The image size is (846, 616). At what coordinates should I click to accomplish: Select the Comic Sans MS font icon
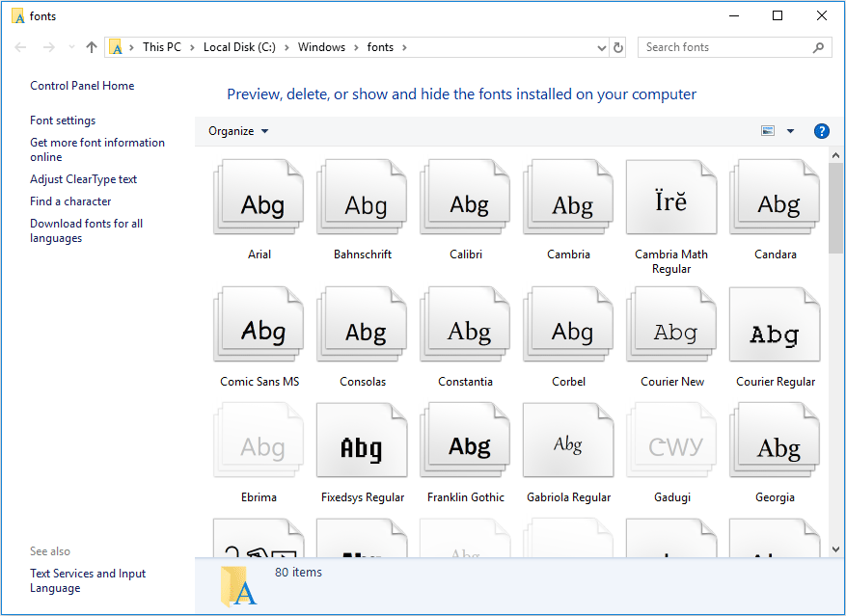[259, 324]
